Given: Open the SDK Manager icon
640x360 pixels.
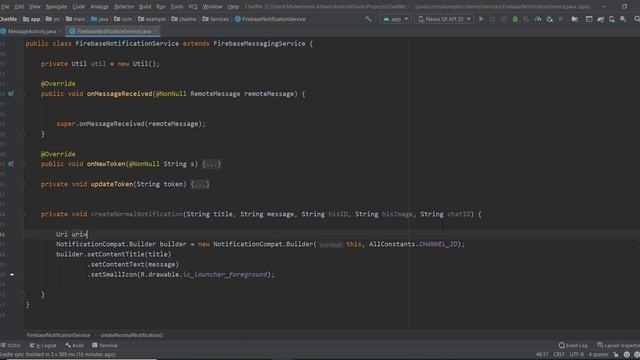Looking at the screenshot, I should click(623, 19).
